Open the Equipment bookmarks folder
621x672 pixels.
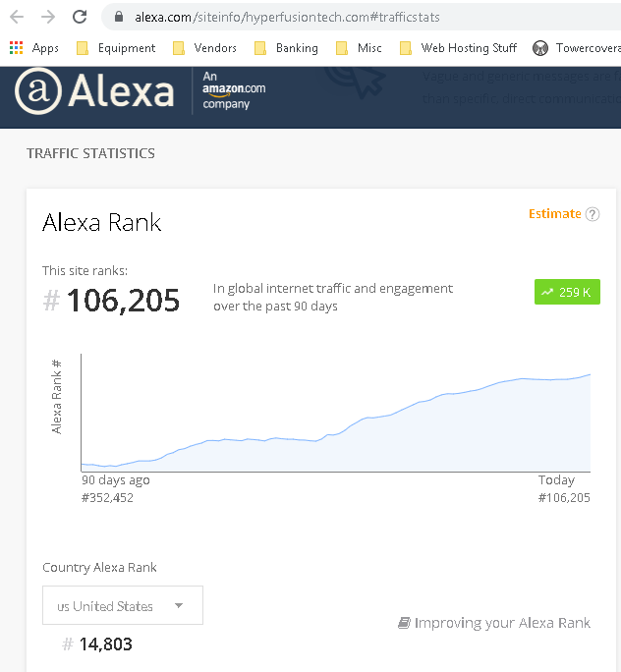click(x=116, y=48)
